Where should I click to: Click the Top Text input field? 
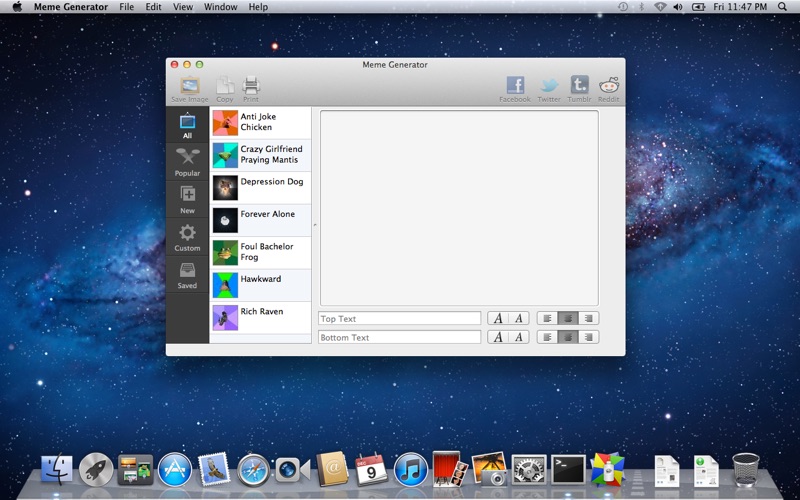399,318
